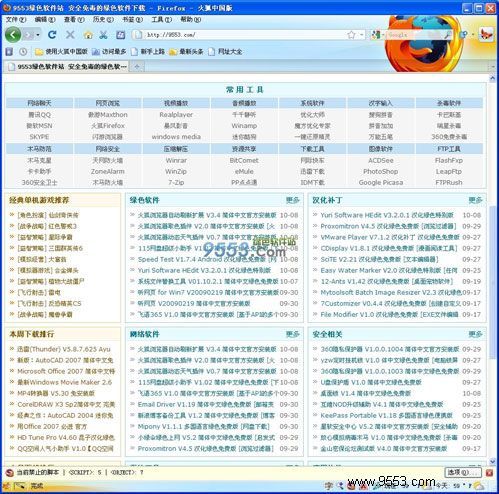Click the SKYPE link
The height and width of the screenshot is (494, 499).
[x=39, y=137]
